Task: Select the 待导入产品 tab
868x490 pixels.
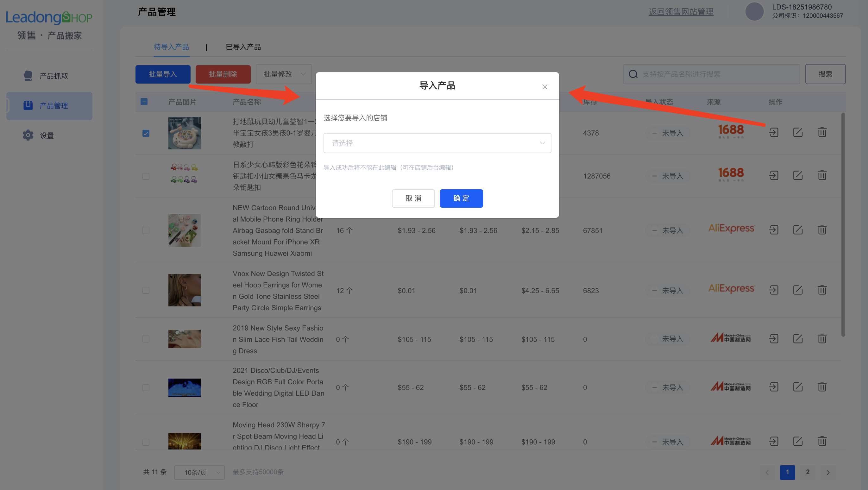Action: [x=172, y=47]
